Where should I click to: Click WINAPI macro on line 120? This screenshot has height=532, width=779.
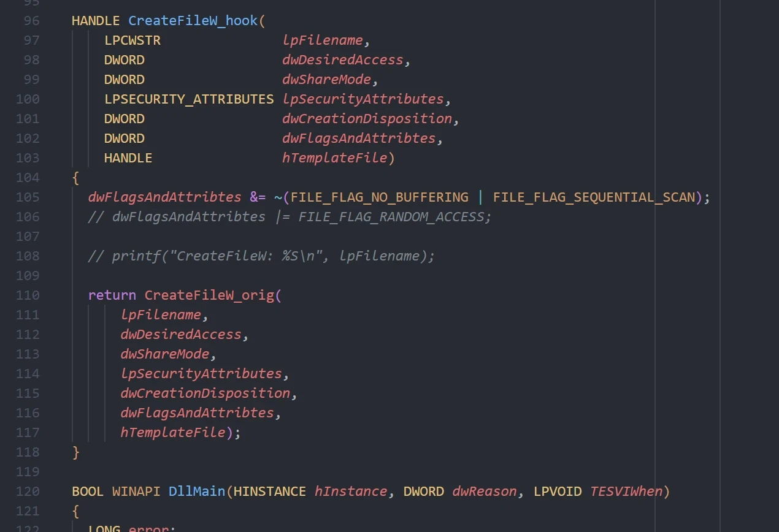136,492
